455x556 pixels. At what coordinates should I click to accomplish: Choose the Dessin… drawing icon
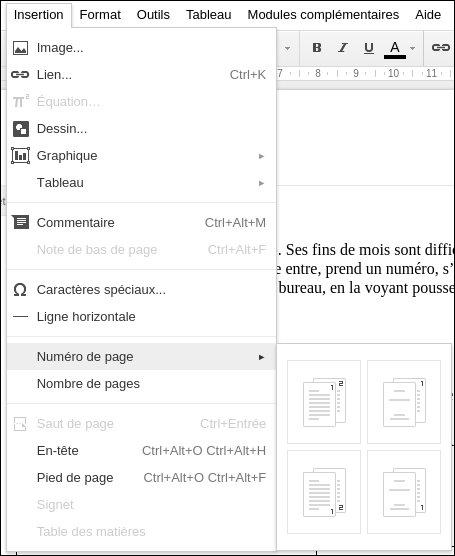coord(21,129)
